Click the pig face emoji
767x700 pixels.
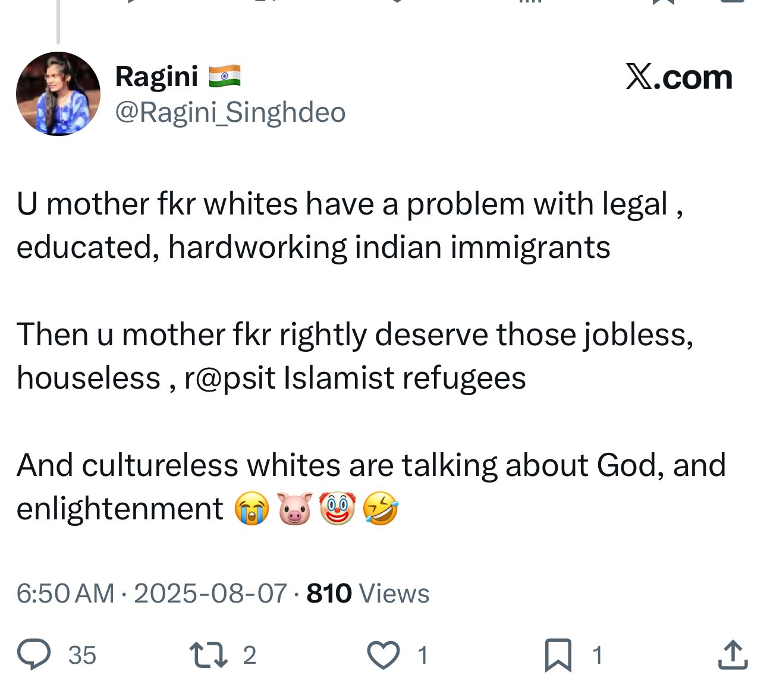tap(294, 509)
